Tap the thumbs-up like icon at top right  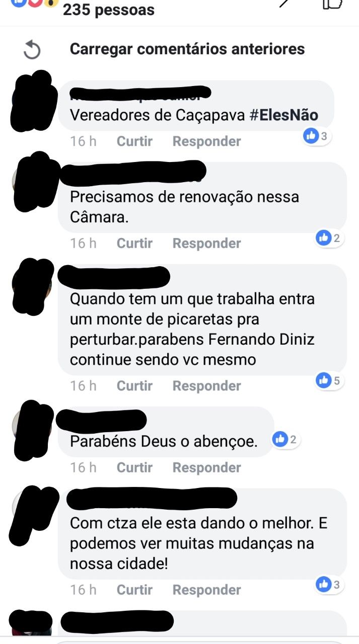pyautogui.click(x=332, y=4)
